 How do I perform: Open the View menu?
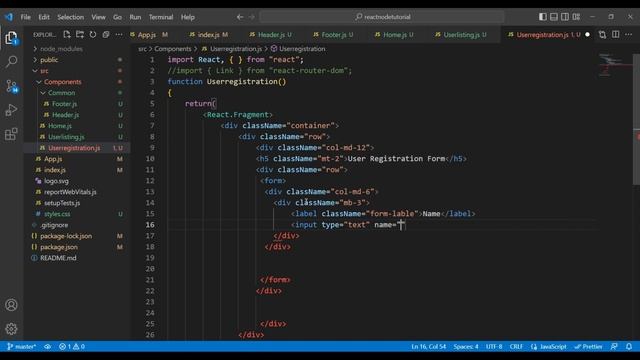coord(98,17)
